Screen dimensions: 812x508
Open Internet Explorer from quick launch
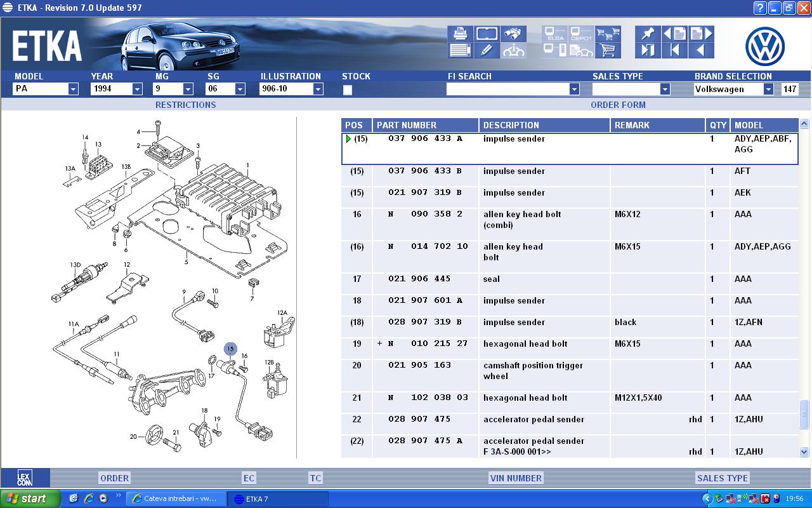(x=89, y=498)
